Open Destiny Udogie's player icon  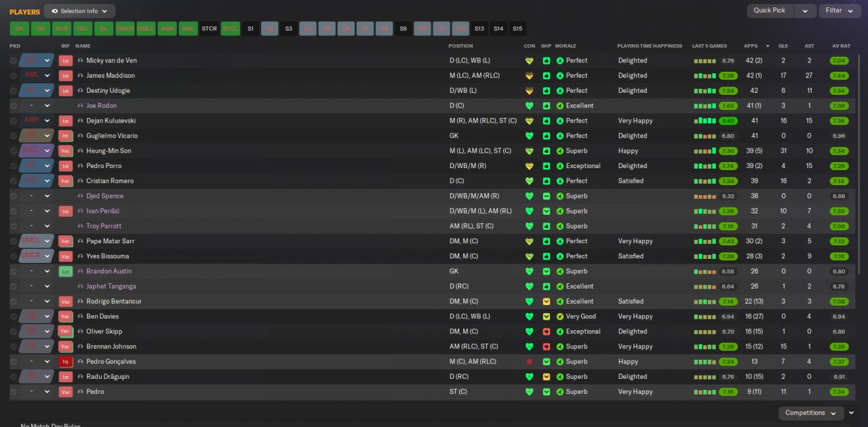(x=81, y=91)
